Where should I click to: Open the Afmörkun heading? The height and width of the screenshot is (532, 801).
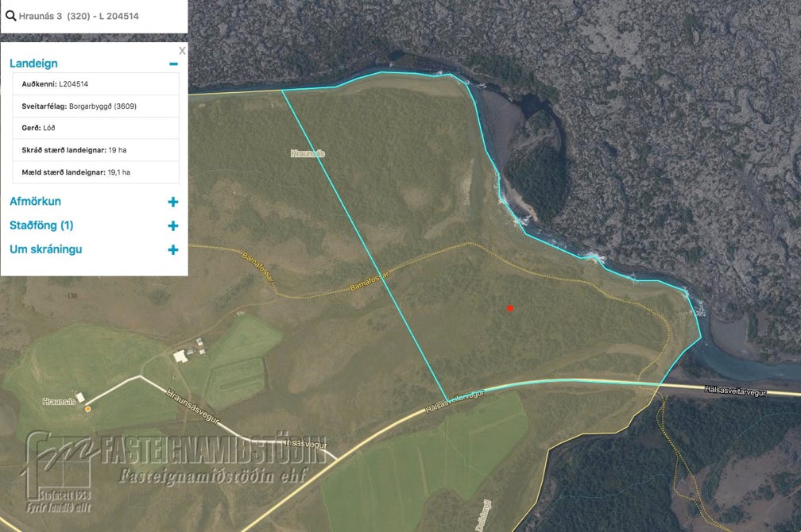pos(35,201)
